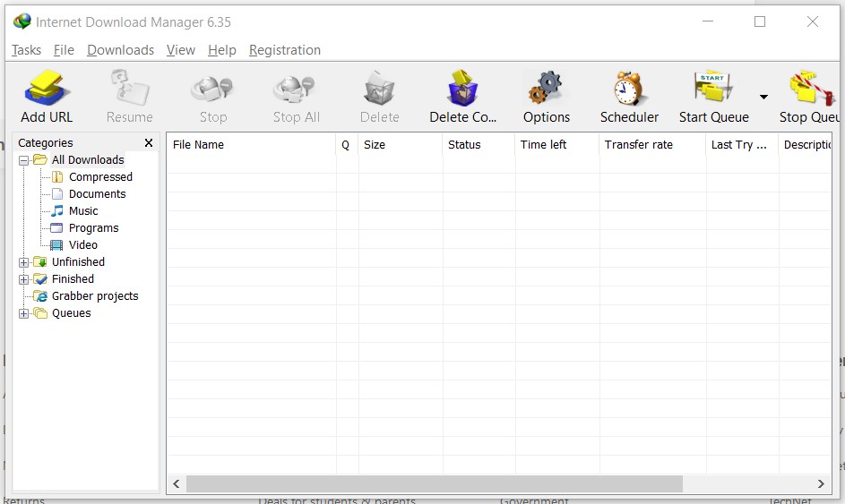The image size is (845, 504).
Task: Expand the Unfinished tree node
Action: pos(23,263)
